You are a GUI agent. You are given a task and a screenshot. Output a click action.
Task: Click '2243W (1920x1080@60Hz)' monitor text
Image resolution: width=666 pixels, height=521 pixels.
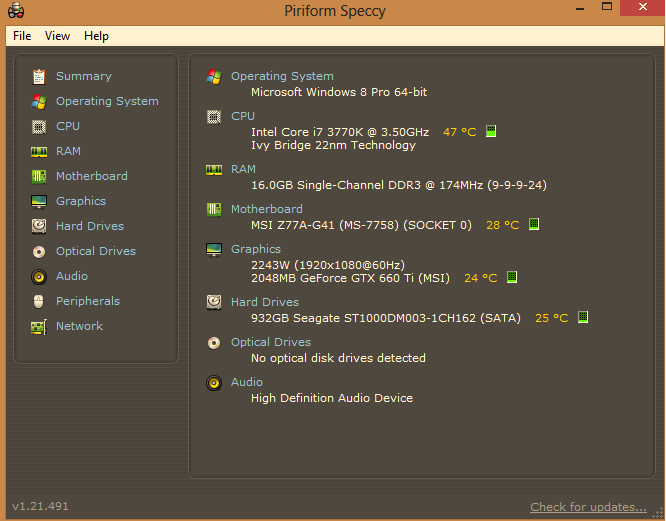[x=328, y=265]
